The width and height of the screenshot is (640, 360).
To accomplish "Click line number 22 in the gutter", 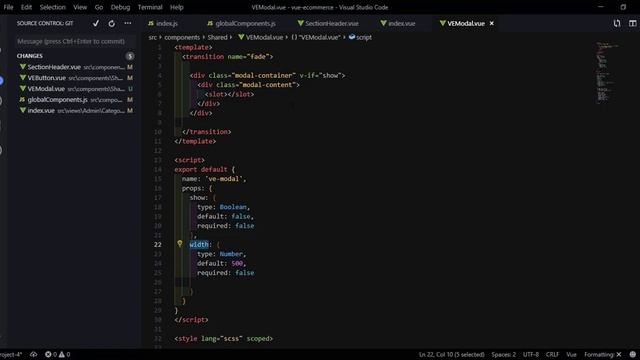I will 158,244.
